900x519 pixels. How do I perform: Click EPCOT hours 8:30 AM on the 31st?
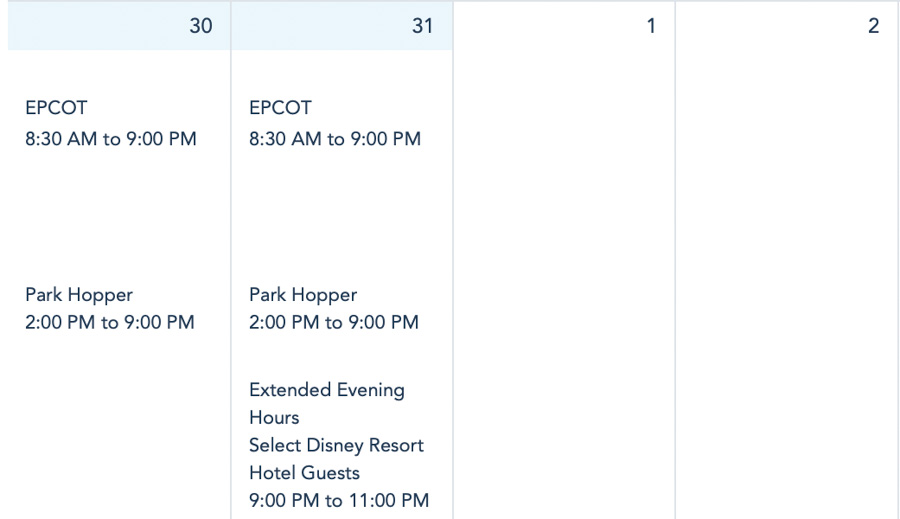coord(335,139)
